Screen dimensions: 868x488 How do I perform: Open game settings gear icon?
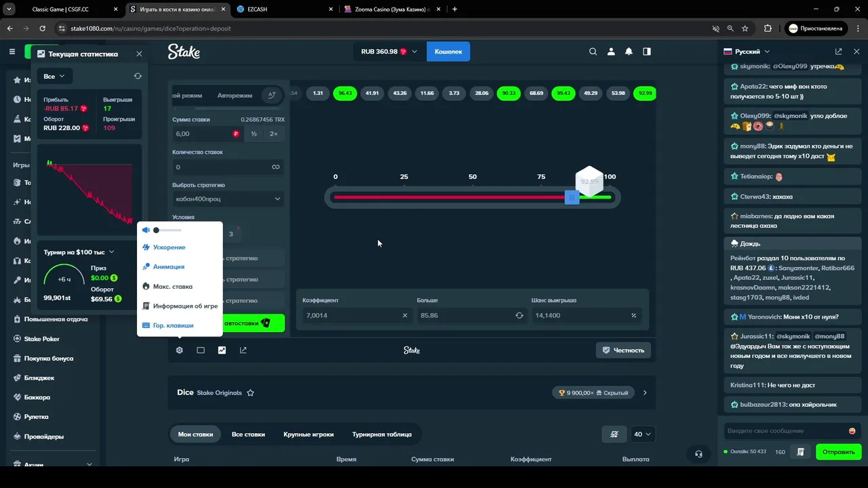179,350
